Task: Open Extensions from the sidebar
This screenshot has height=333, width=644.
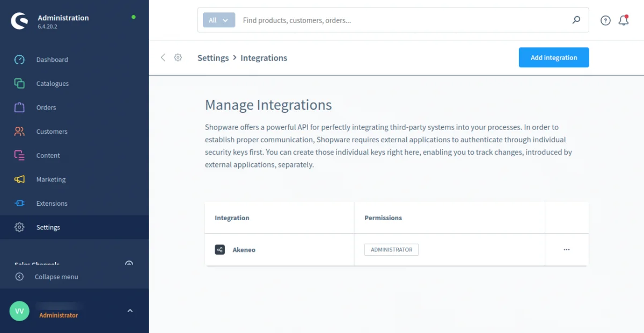Action: click(x=52, y=203)
